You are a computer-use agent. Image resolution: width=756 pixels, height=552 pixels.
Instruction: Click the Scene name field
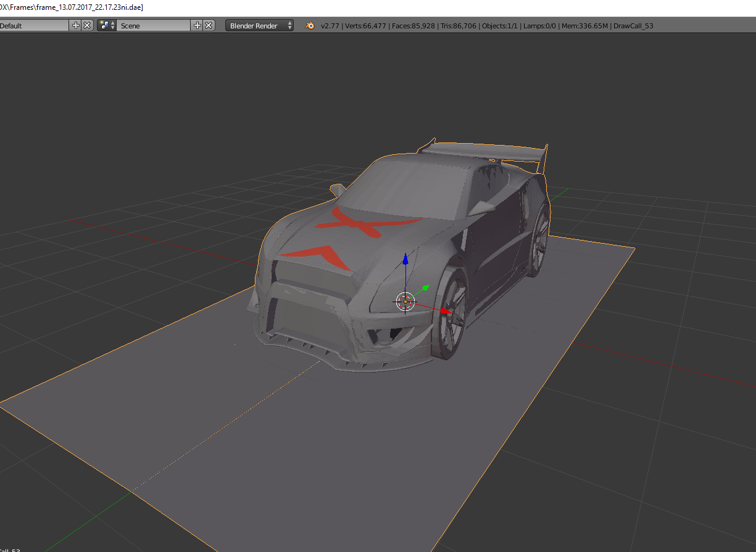153,26
